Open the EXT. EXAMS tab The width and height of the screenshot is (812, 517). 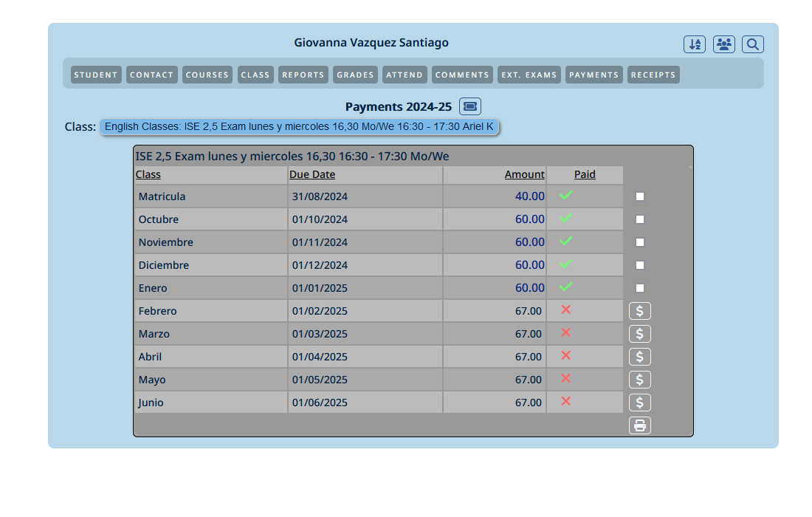coord(529,75)
